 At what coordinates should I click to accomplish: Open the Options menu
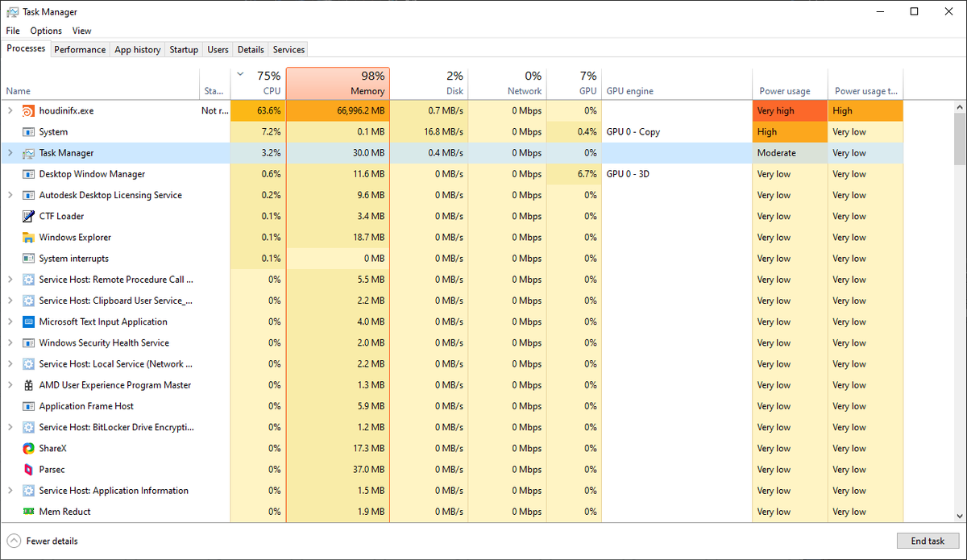click(x=46, y=31)
